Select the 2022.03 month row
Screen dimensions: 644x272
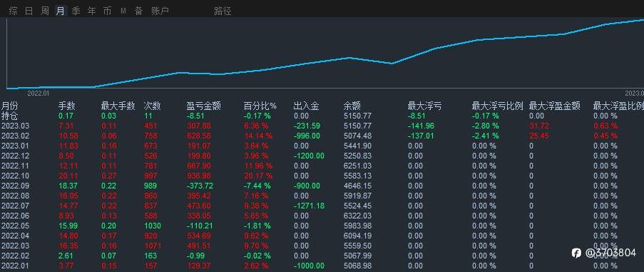(x=322, y=246)
